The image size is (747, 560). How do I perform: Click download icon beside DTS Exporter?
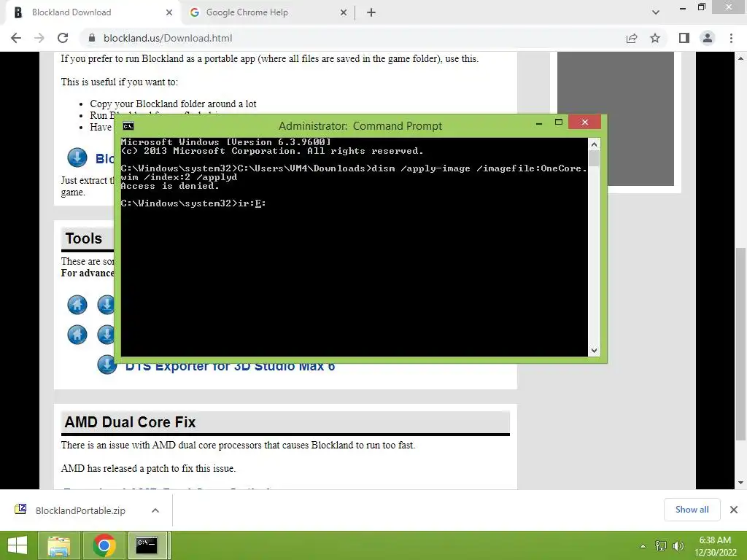[x=107, y=365]
